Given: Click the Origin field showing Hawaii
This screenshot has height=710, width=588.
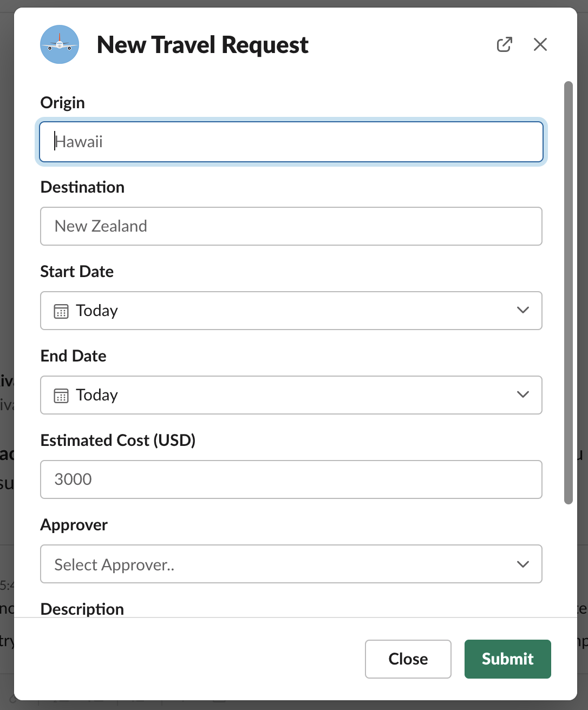Looking at the screenshot, I should [x=291, y=142].
